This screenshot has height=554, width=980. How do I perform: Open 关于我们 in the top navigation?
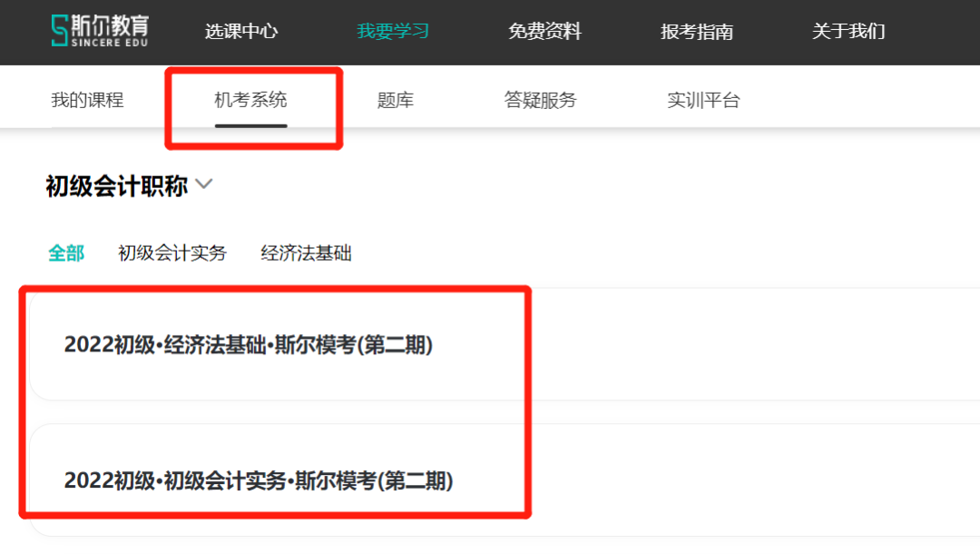848,31
